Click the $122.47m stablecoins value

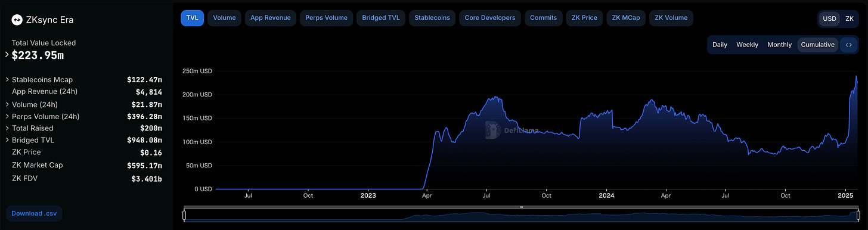click(x=144, y=79)
